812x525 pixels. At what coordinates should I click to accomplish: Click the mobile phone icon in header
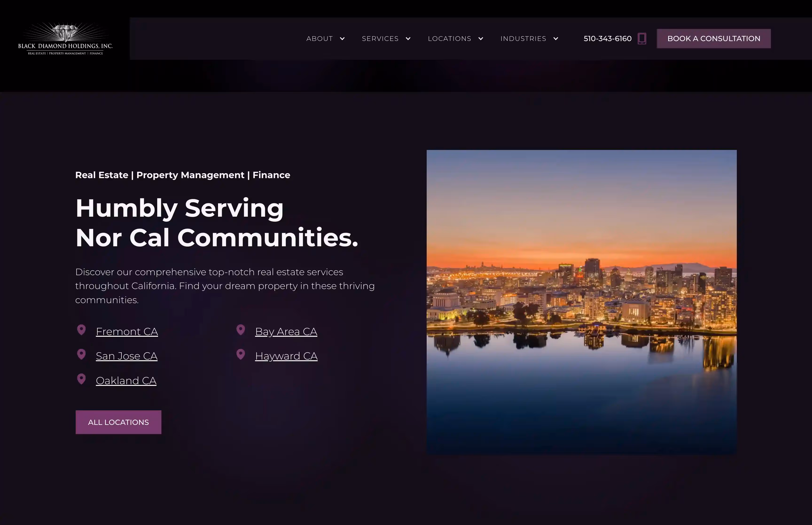coord(642,39)
